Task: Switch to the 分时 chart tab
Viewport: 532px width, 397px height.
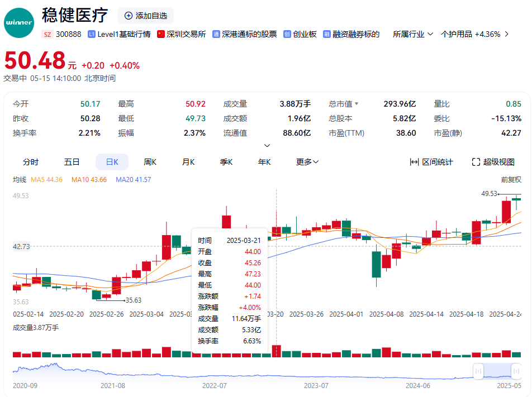Action: 31,162
